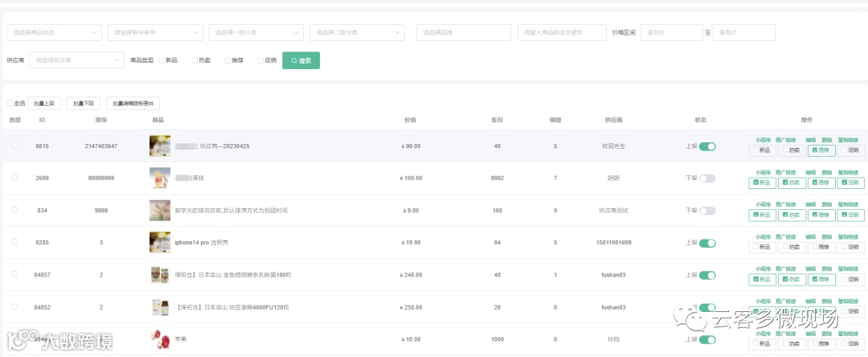
Task: Turn off the 上架 switch for 苹果 row
Action: (707, 339)
